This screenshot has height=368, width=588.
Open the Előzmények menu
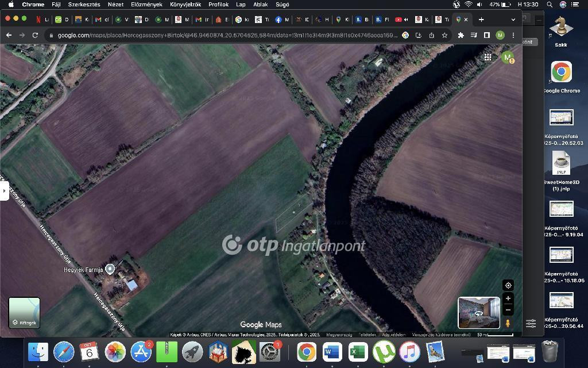[146, 4]
